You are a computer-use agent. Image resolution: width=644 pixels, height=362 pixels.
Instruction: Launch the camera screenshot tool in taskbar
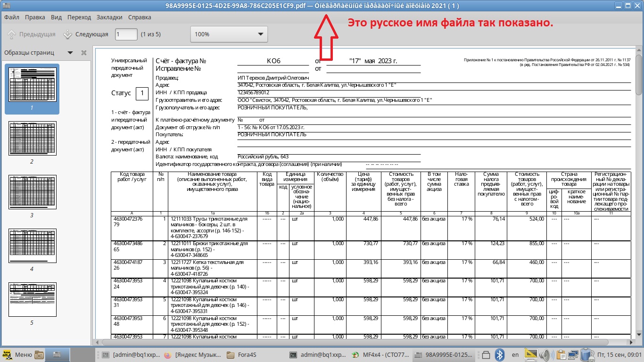[39, 354]
